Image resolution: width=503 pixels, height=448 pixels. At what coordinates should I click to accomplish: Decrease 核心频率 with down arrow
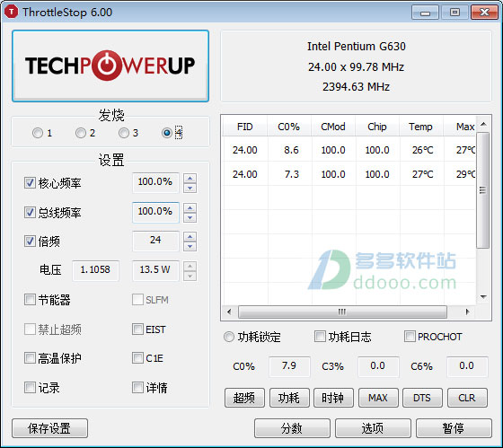(190, 188)
